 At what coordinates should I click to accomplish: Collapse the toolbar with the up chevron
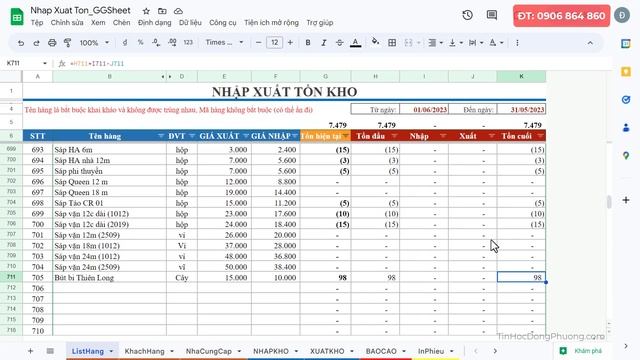(x=590, y=42)
